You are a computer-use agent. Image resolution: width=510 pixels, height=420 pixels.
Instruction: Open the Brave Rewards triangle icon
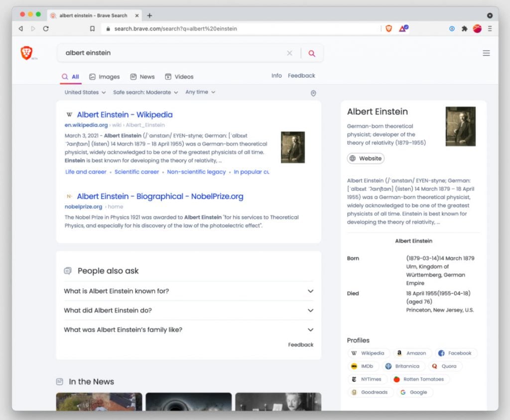403,28
